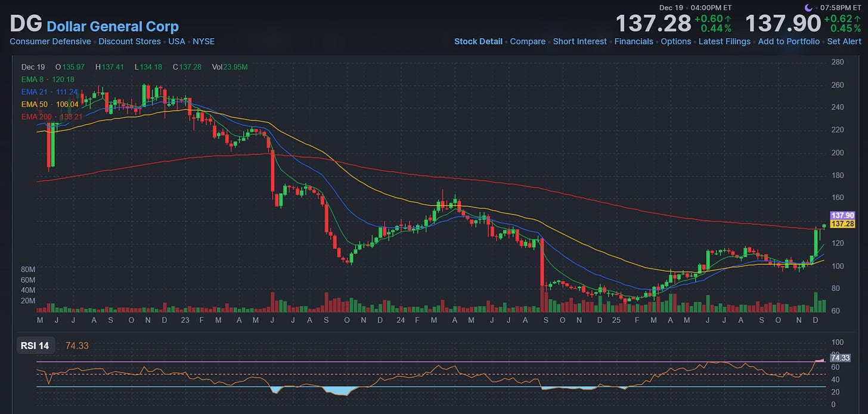Click the NYSE exchange link
Screen dimensions: 868x414
point(203,42)
